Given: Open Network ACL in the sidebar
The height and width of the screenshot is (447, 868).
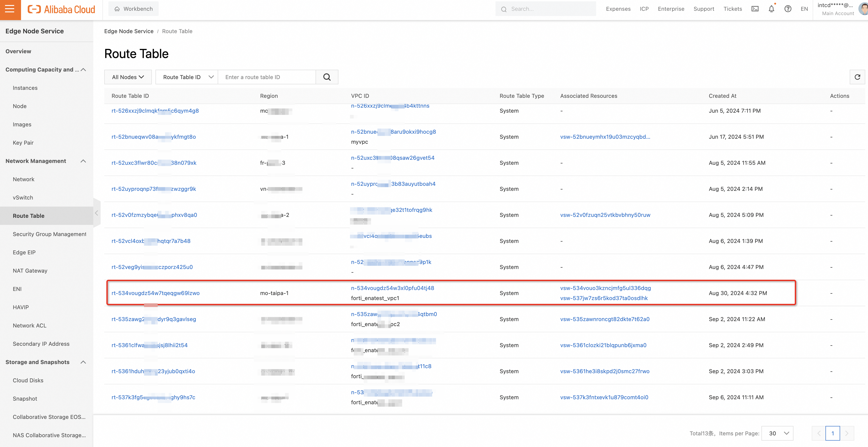Looking at the screenshot, I should (x=29, y=326).
